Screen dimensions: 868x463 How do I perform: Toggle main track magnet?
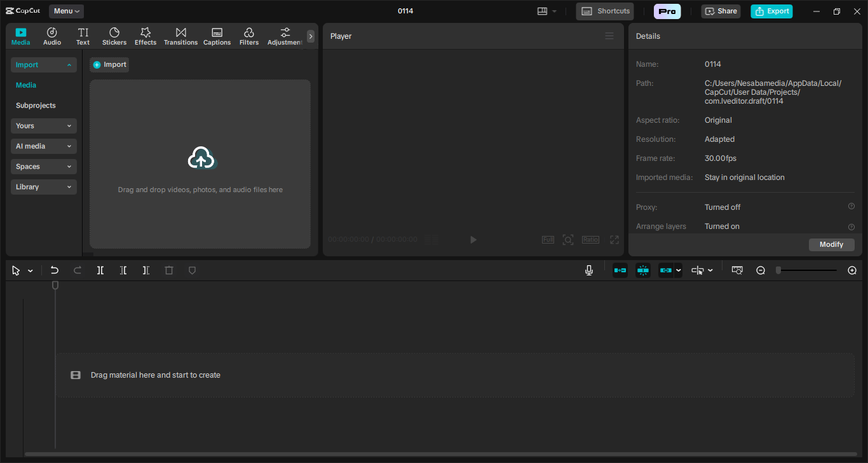620,270
